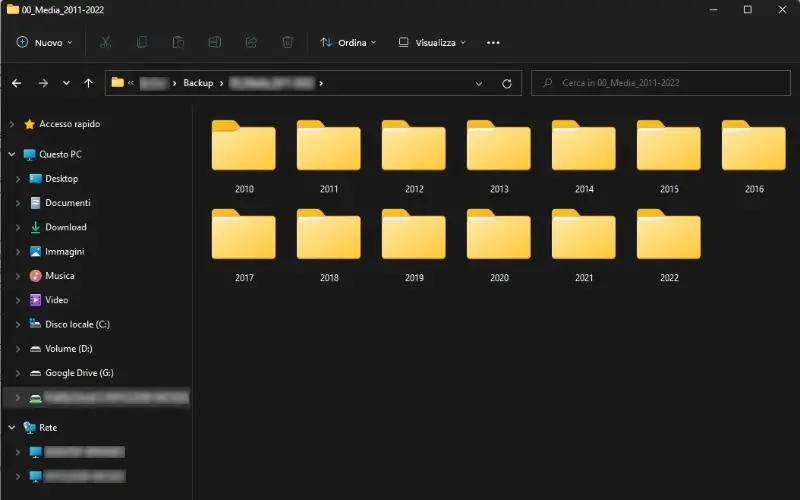This screenshot has width=800, height=500.
Task: Refresh the current folder
Action: [507, 83]
